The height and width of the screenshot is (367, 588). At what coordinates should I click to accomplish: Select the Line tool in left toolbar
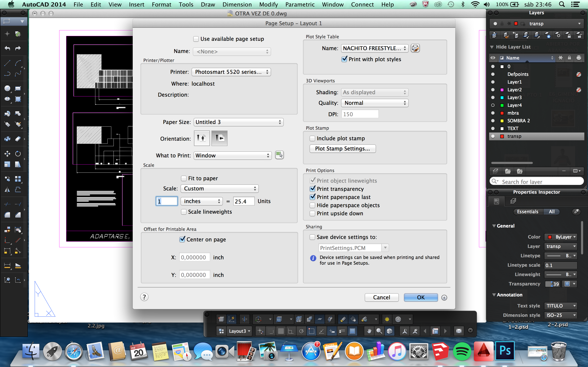tap(7, 63)
